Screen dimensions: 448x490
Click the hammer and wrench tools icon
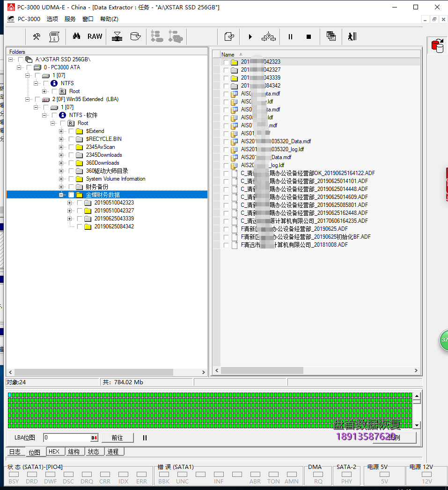click(37, 37)
